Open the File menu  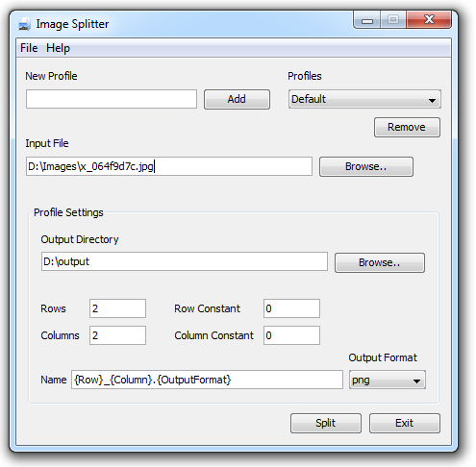click(29, 48)
